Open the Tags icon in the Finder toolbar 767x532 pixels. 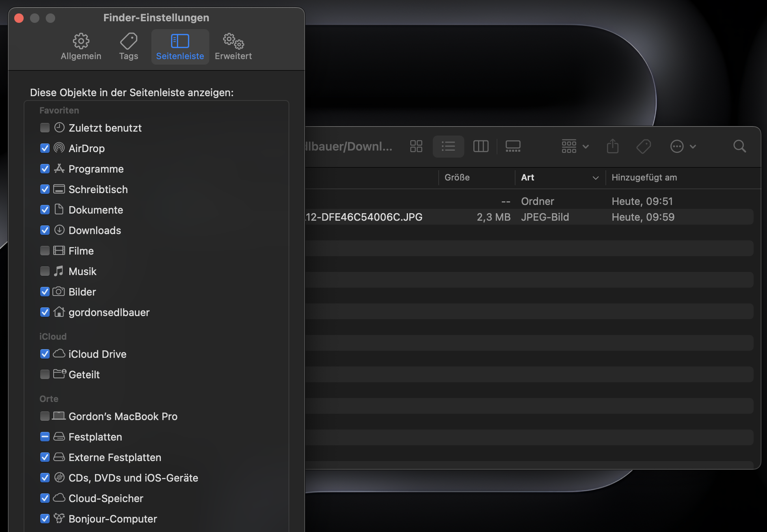643,146
